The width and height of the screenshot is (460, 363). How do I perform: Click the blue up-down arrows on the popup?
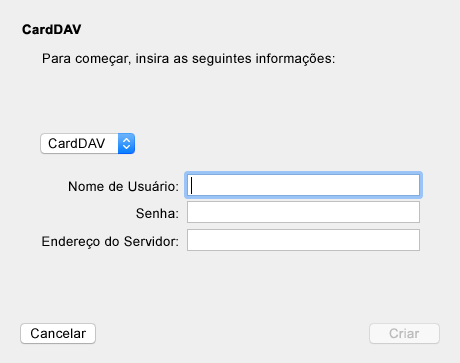[x=126, y=144]
